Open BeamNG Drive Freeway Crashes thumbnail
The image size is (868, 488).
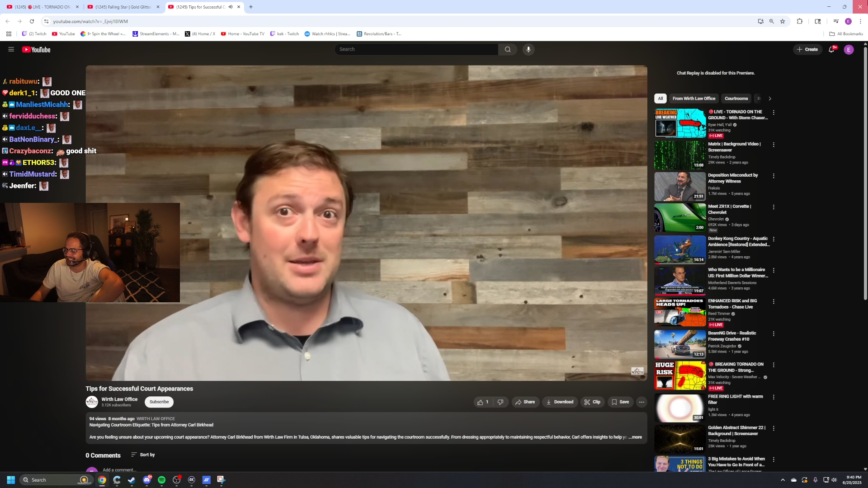tap(680, 344)
